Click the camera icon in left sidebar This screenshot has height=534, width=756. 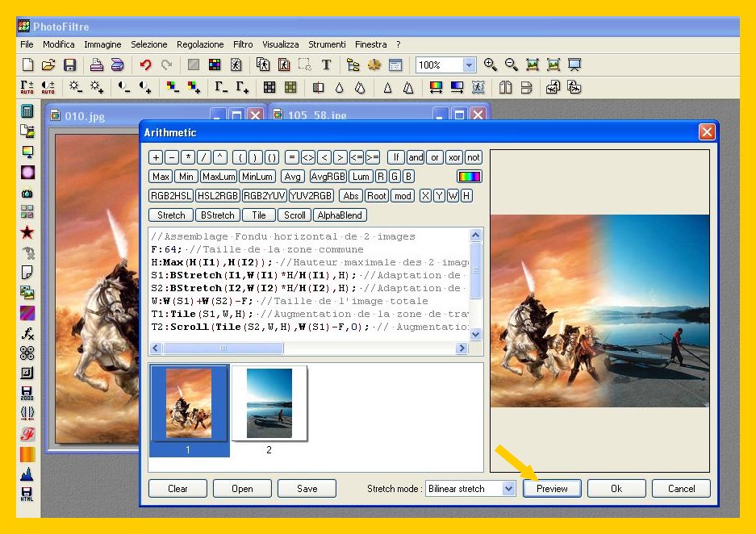coord(27,193)
